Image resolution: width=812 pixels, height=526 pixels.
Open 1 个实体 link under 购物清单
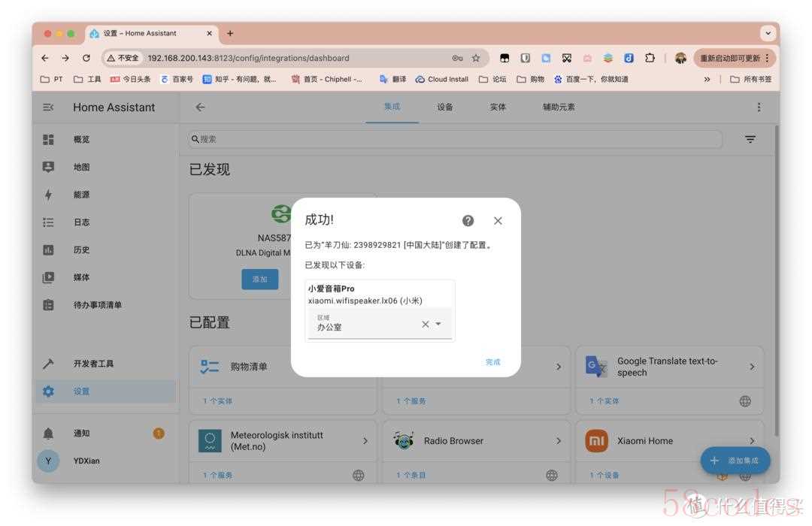[x=217, y=401]
